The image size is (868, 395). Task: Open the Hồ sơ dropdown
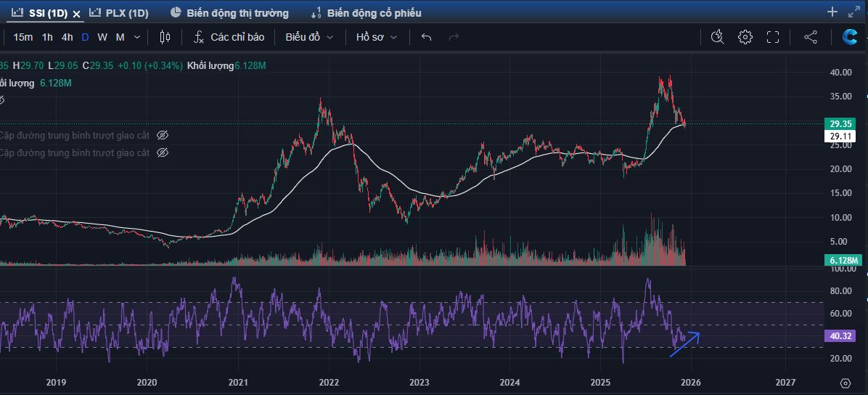[x=377, y=37]
